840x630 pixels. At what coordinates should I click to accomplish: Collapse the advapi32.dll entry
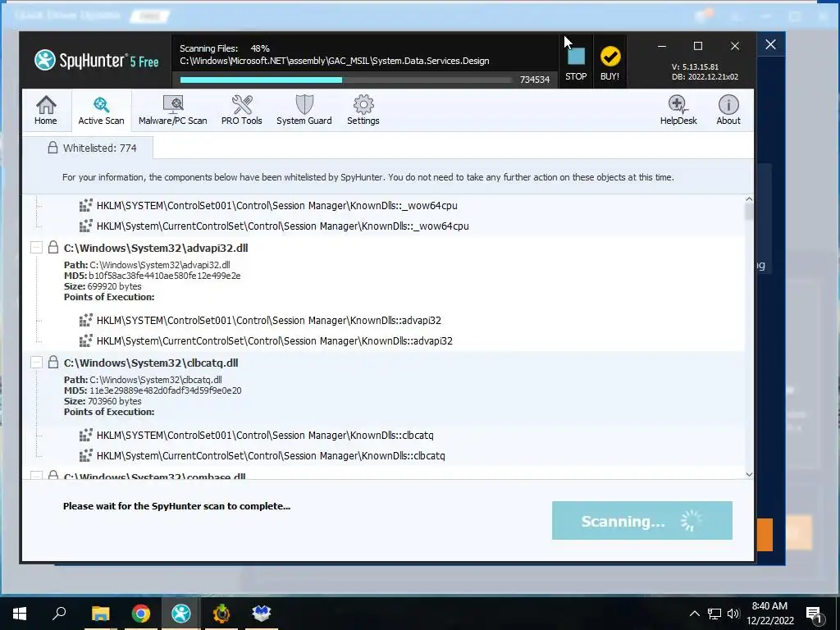(x=36, y=248)
